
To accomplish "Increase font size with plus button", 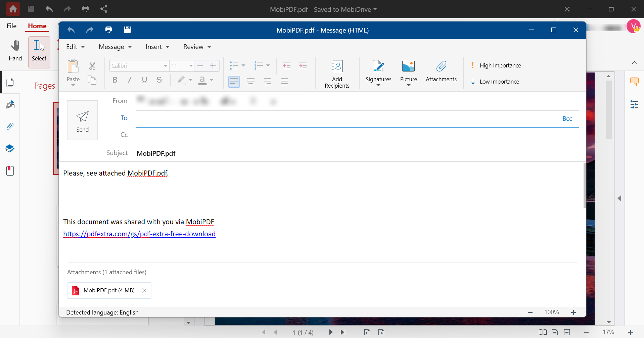I will tap(213, 66).
